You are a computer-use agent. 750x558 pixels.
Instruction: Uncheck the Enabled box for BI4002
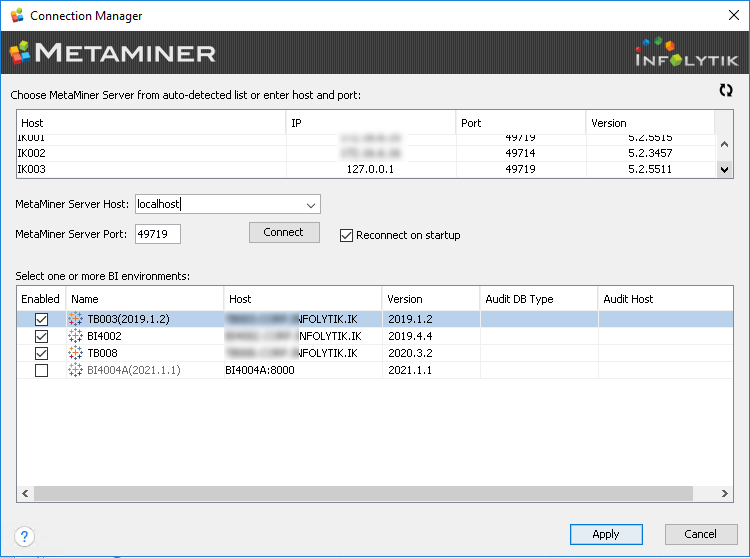click(x=42, y=336)
